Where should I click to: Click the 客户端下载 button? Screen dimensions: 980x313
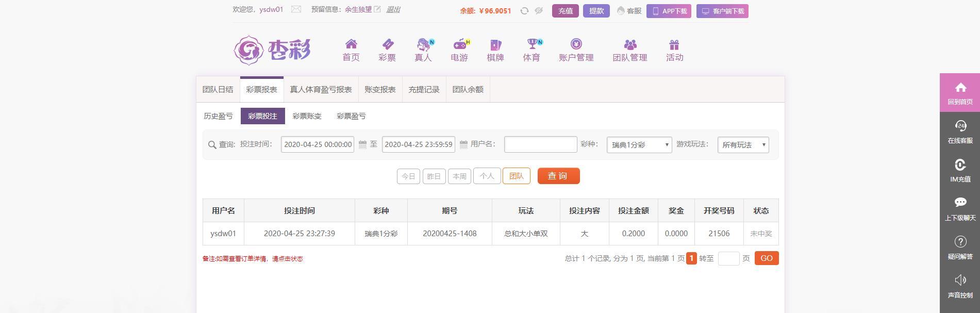(x=722, y=11)
